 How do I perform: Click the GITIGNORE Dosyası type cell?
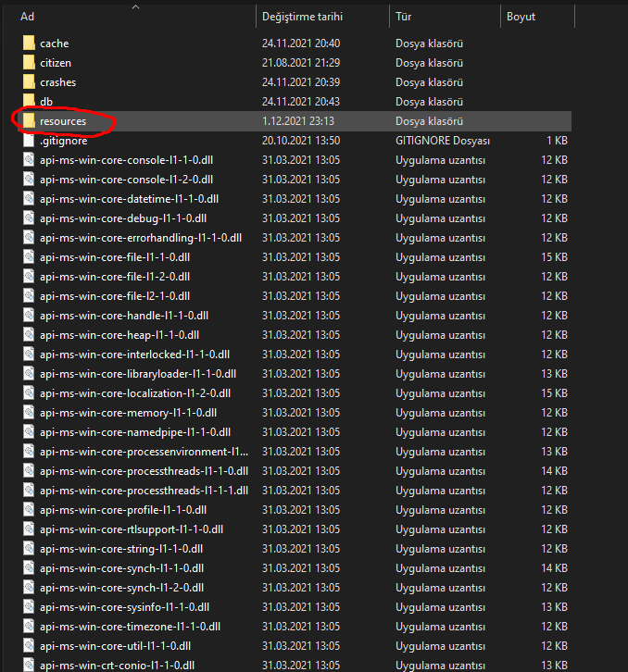tap(443, 141)
